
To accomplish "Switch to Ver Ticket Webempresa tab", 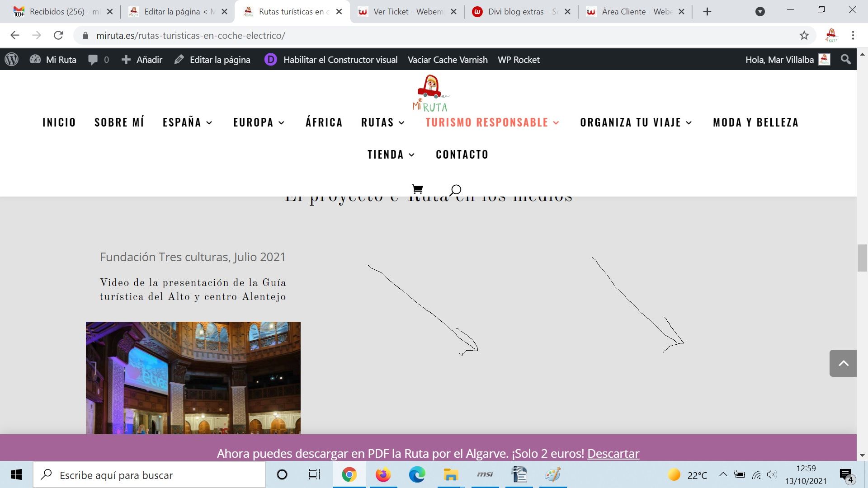I will [407, 12].
